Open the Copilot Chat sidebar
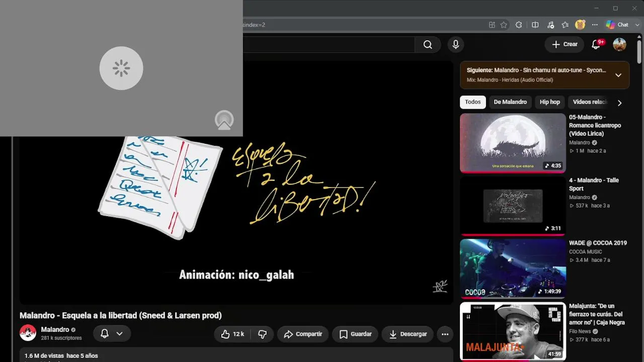 [617, 25]
